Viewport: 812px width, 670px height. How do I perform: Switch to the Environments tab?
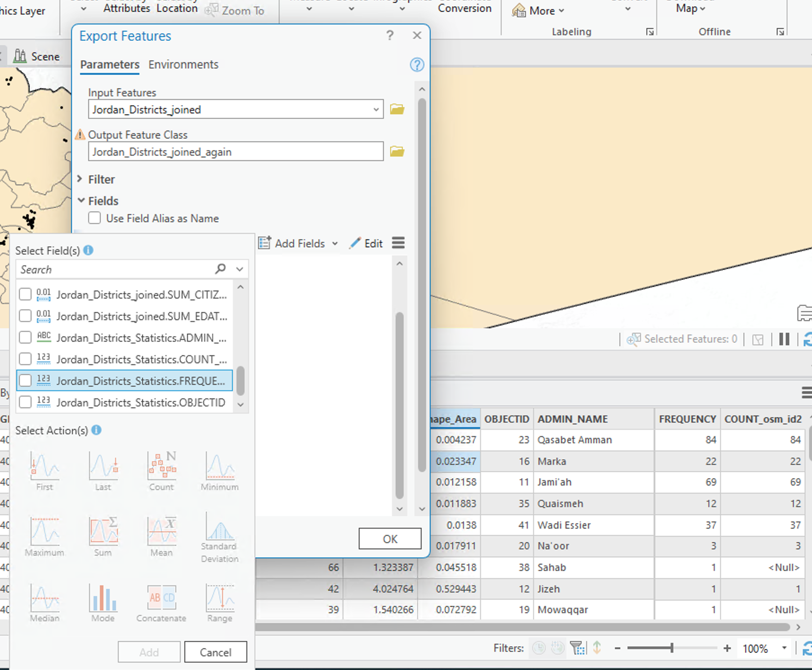[x=183, y=64]
